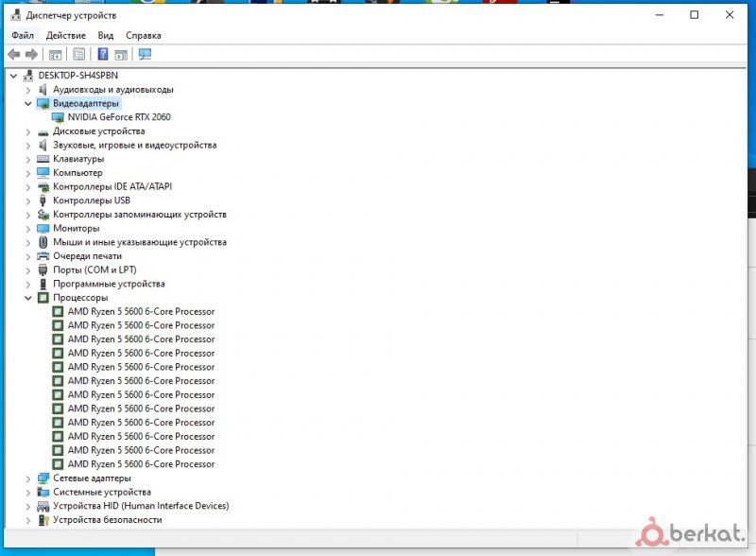Click the IDE controller icon beside Контроллеры IDE
This screenshot has width=756, height=556.
point(43,187)
